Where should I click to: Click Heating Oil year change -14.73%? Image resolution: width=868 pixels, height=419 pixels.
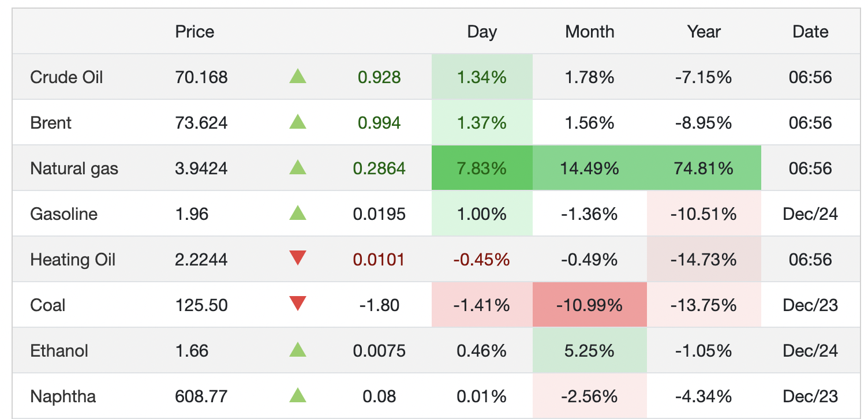pos(704,260)
